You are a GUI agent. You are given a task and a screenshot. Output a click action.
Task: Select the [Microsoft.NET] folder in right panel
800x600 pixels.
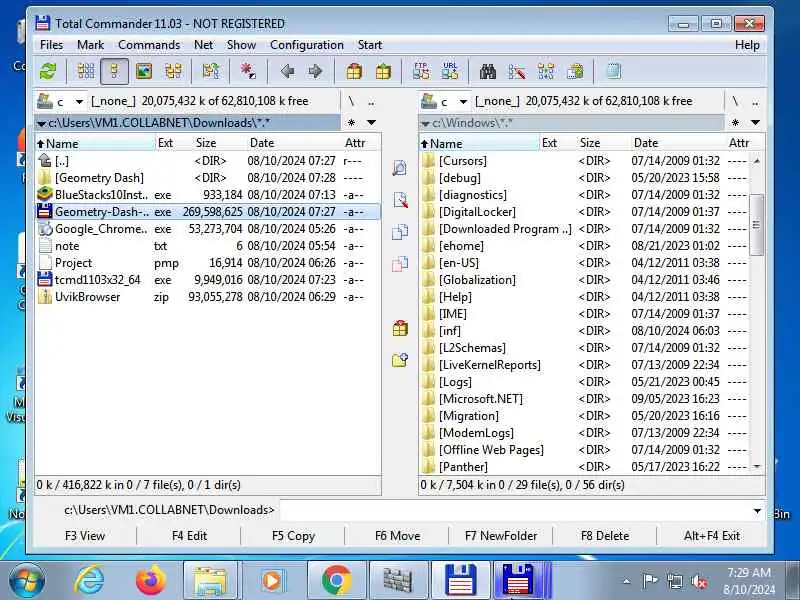[585, 399]
